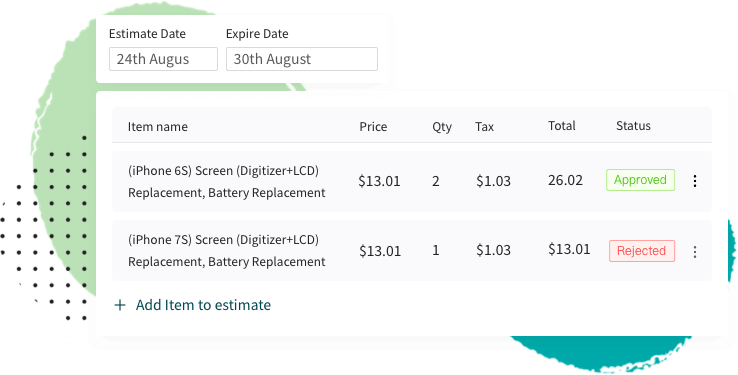
Task: Click the $13.01 total in iPhone 7S row
Action: [x=569, y=249]
